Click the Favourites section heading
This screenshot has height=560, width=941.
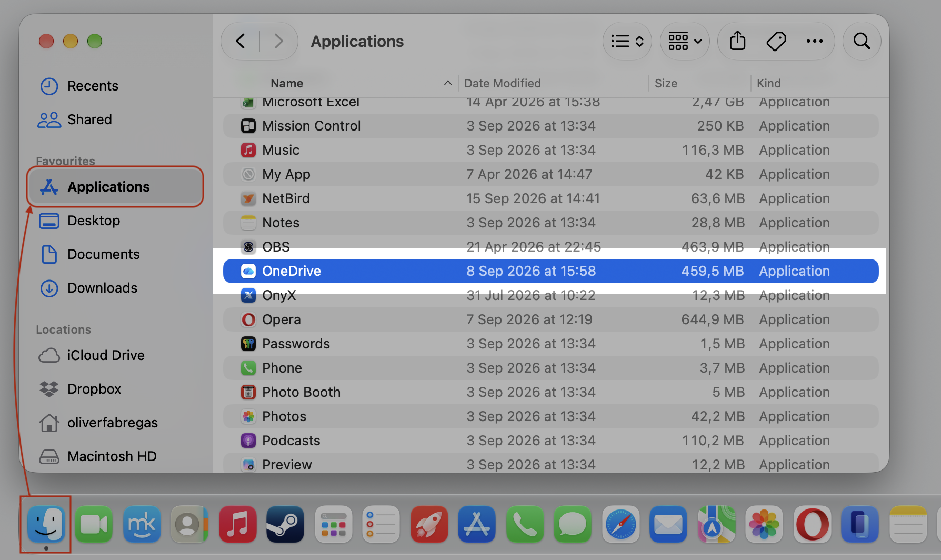[65, 161]
